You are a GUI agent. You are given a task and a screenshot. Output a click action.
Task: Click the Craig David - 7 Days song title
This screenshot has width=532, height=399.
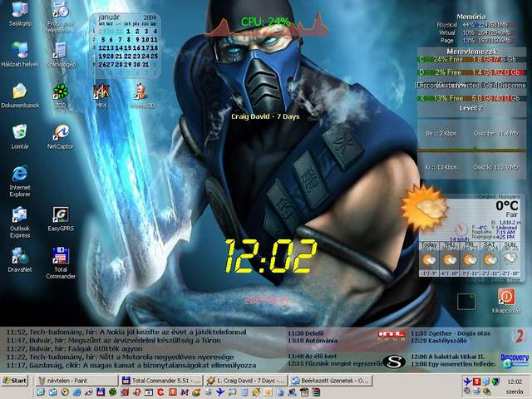click(x=265, y=116)
